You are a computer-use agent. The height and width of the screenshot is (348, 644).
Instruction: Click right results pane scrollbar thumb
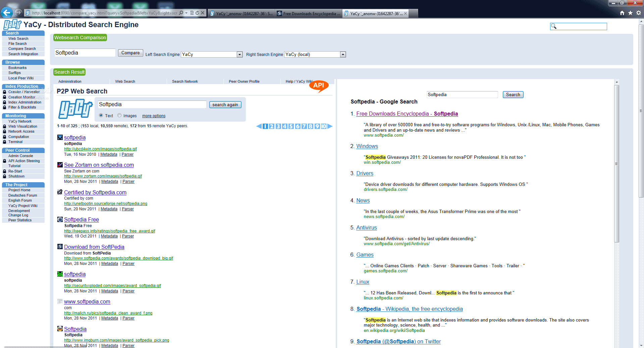(x=616, y=163)
